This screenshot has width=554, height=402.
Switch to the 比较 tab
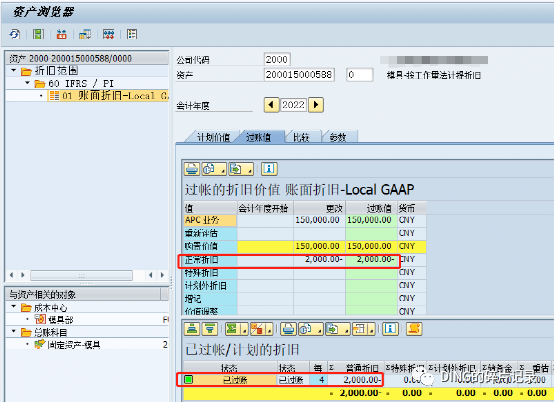pos(301,137)
